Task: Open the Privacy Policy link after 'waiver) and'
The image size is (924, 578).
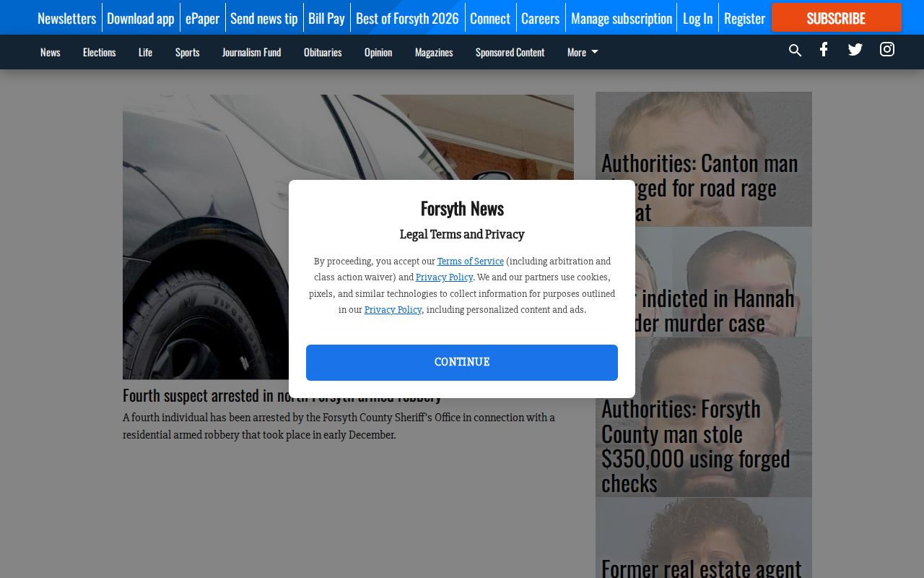Action: 444,277
